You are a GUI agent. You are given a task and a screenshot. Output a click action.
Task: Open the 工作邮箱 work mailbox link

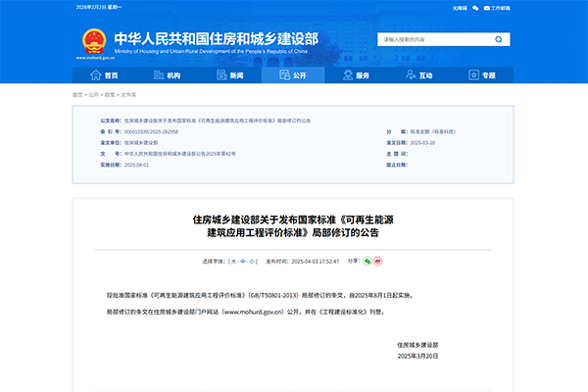click(498, 7)
